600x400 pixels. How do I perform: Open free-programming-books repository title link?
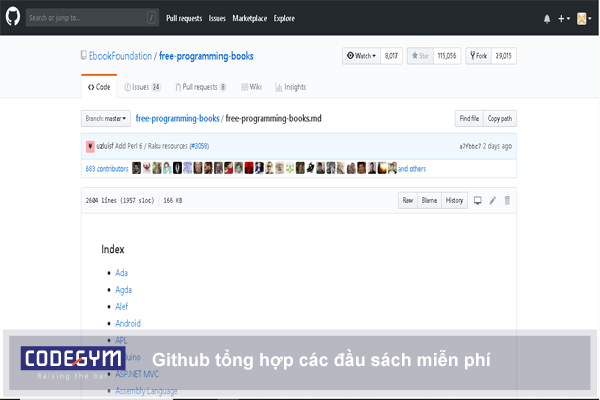[x=206, y=56]
